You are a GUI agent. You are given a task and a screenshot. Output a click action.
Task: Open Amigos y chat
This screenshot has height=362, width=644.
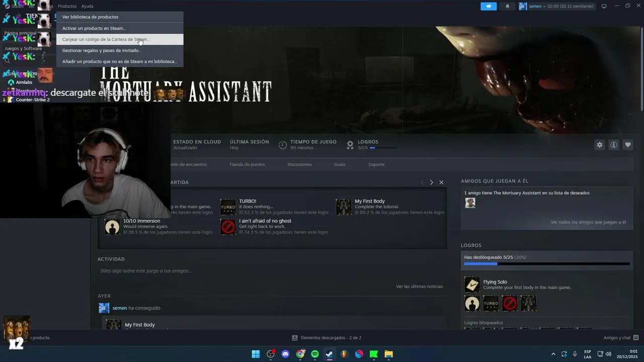point(621,338)
